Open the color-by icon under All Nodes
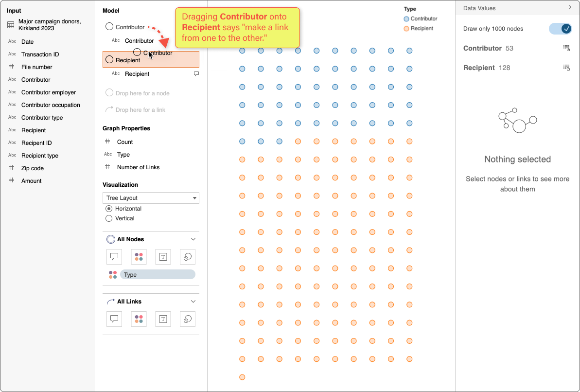 139,256
